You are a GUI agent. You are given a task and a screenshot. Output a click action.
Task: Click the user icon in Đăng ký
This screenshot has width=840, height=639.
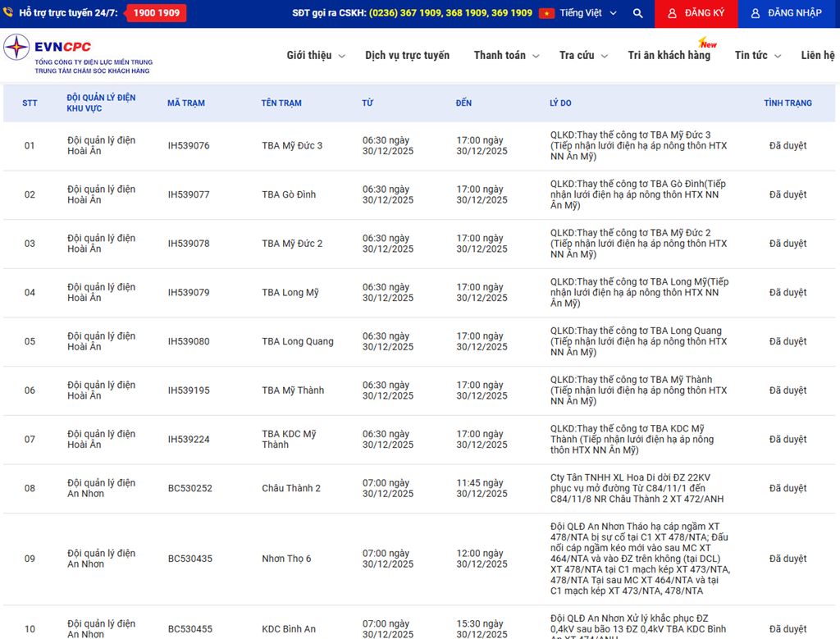tap(673, 13)
